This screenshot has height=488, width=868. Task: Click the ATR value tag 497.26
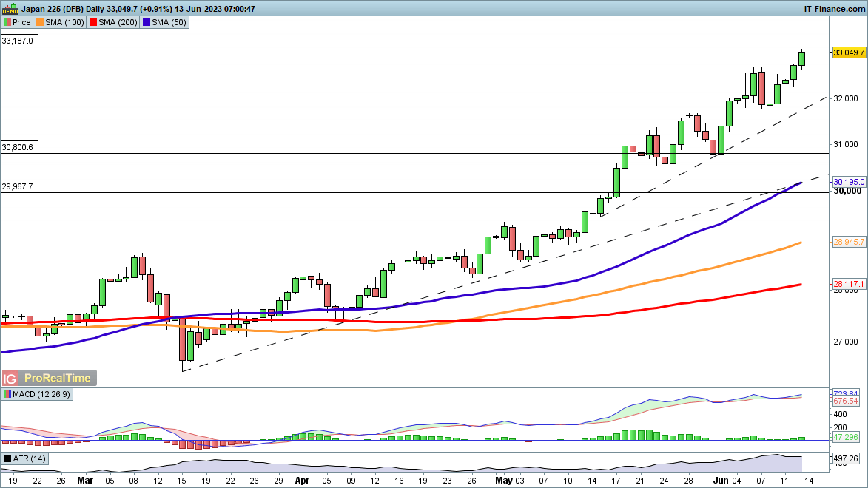pos(845,458)
